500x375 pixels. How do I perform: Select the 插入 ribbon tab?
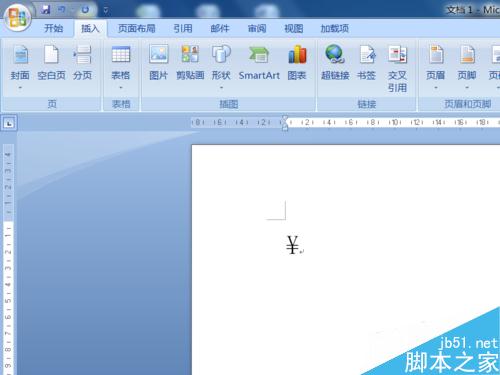point(90,28)
